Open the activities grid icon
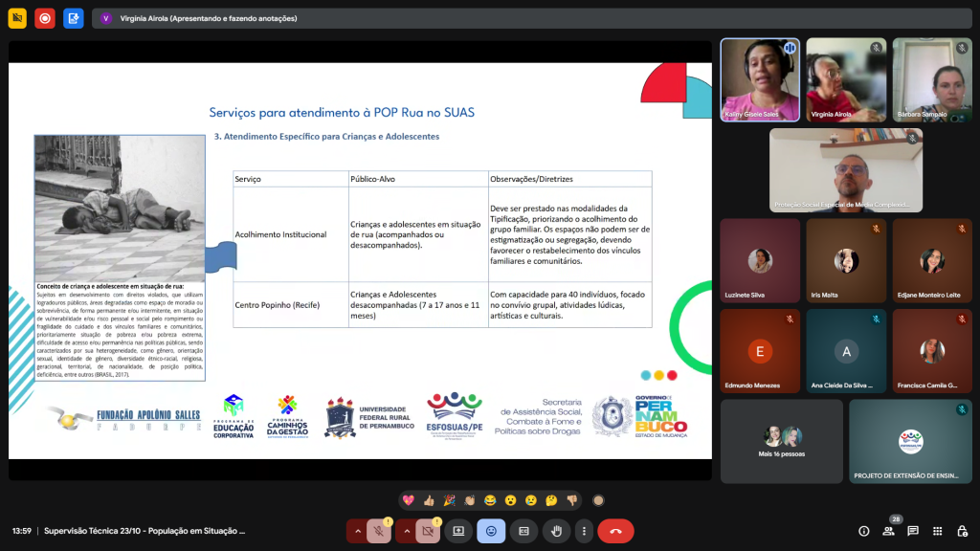Viewport: 980px width, 551px height. tap(937, 531)
